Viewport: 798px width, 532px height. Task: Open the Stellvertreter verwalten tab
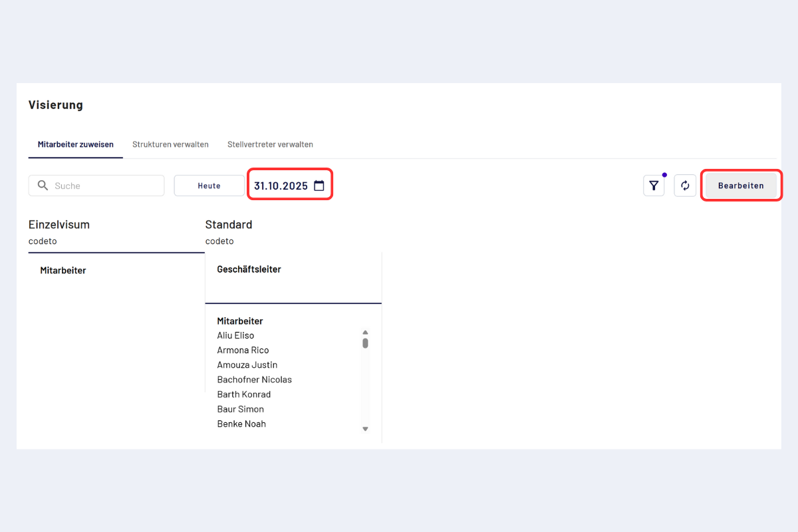point(270,144)
